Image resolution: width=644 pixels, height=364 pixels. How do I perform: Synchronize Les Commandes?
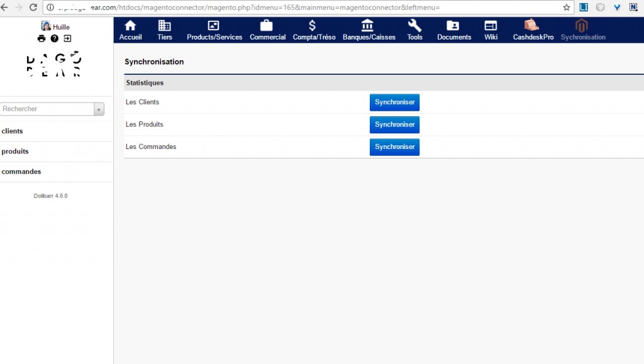pyautogui.click(x=394, y=147)
